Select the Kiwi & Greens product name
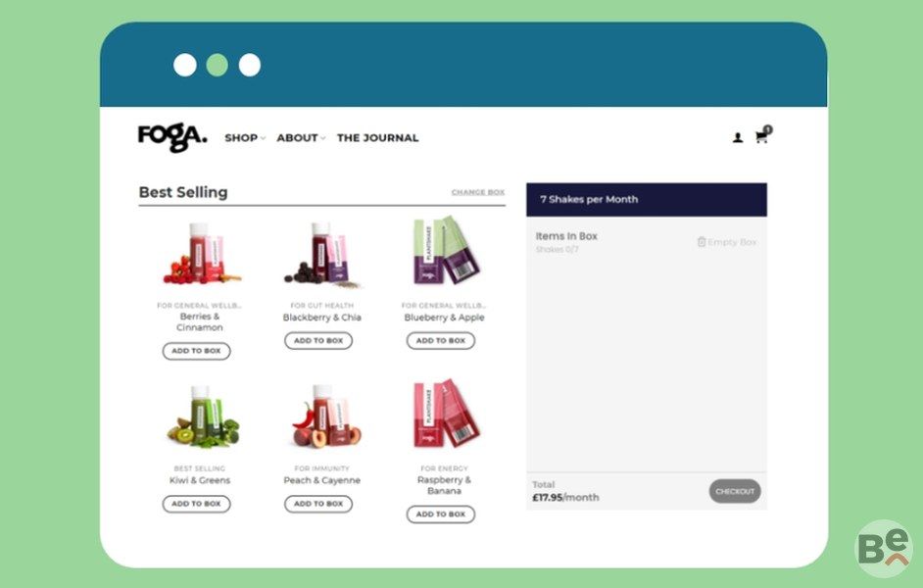 (200, 480)
